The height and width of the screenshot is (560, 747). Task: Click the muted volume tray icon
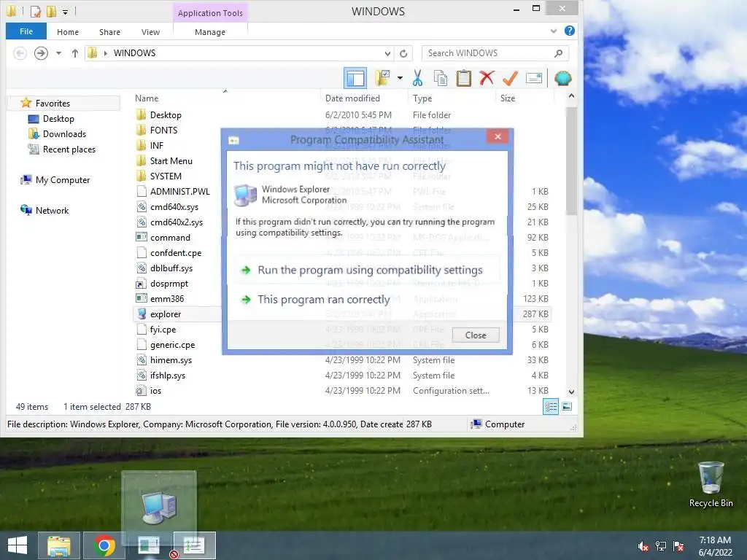click(x=643, y=546)
